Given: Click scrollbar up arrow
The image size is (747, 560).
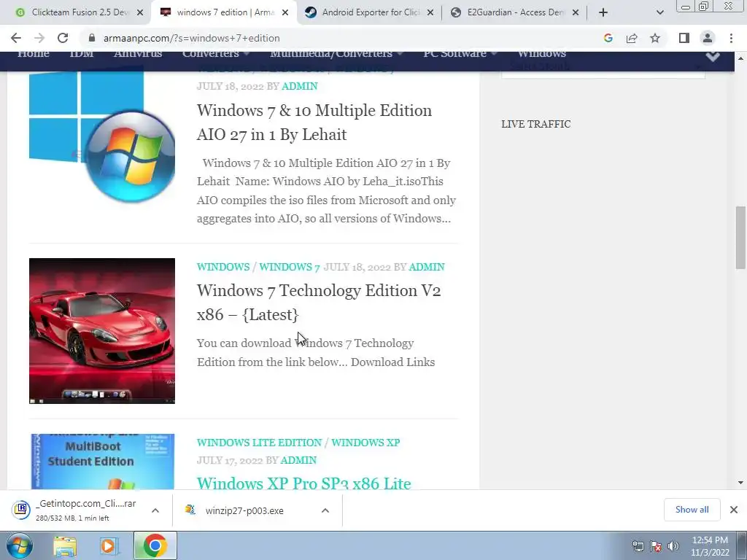Looking at the screenshot, I should (740, 58).
